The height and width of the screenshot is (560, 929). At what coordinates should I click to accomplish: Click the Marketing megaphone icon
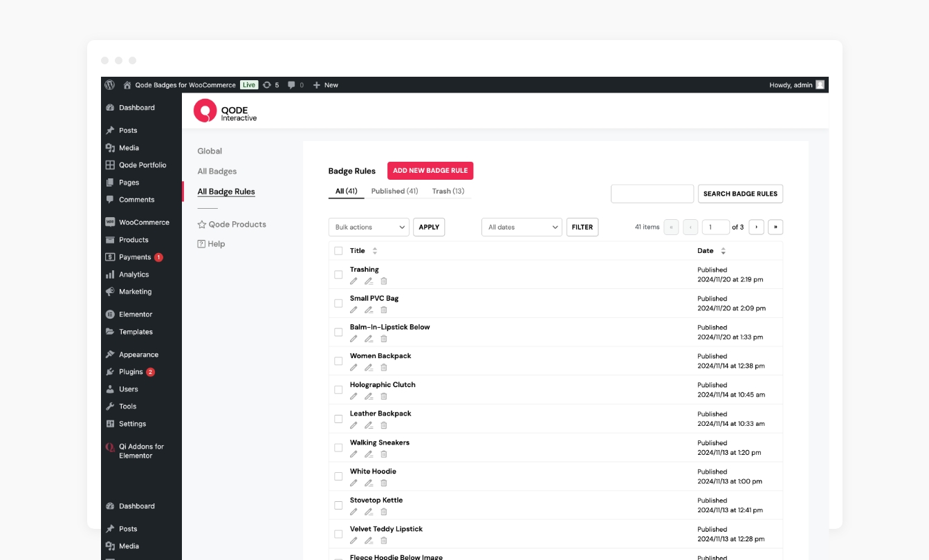pos(110,292)
